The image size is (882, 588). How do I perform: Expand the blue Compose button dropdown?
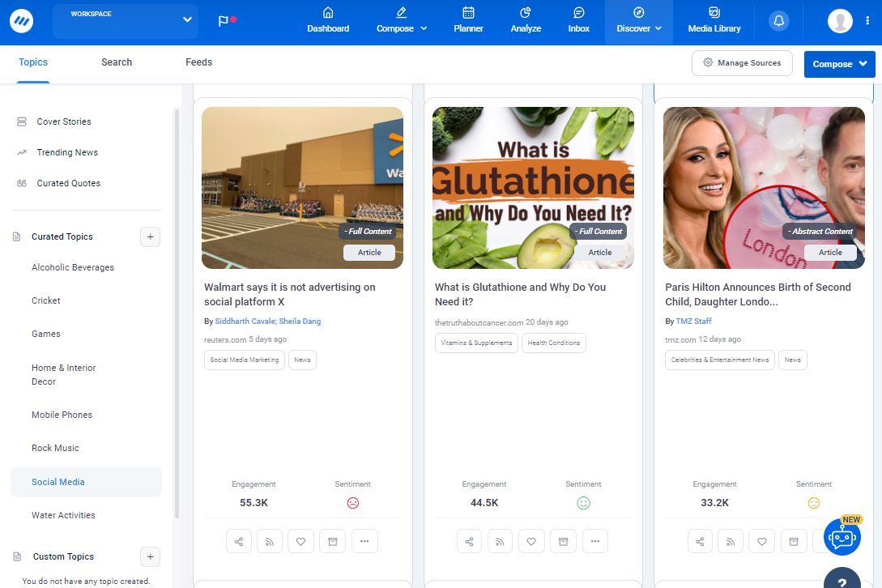(x=863, y=64)
